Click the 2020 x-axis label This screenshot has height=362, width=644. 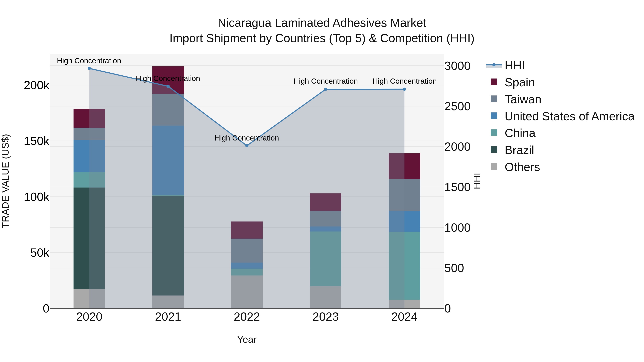pyautogui.click(x=89, y=317)
